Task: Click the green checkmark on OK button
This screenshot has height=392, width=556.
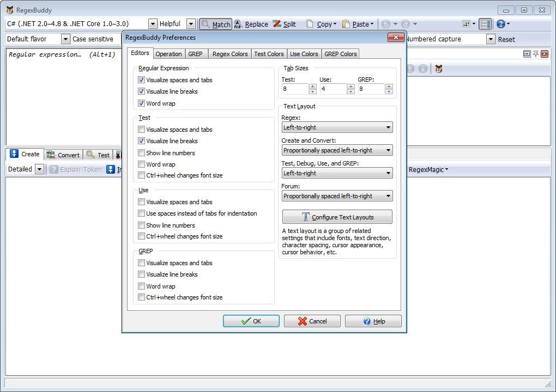Action: point(246,321)
